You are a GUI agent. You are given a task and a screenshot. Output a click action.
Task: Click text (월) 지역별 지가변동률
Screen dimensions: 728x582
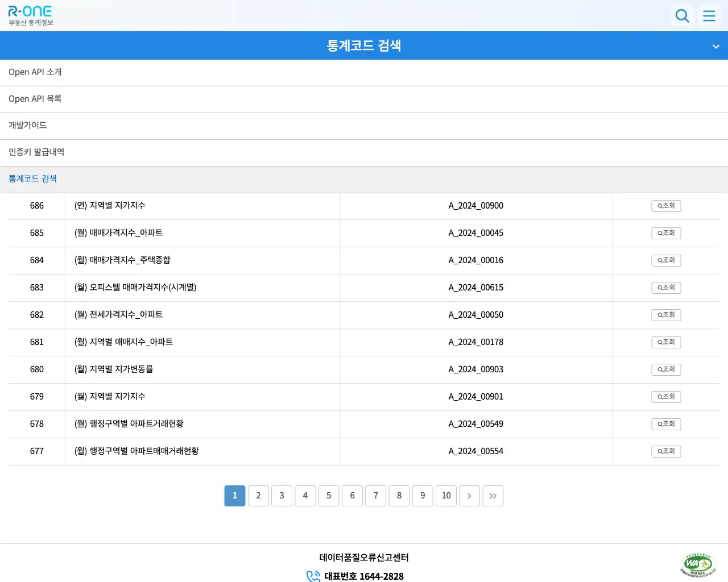coord(114,369)
